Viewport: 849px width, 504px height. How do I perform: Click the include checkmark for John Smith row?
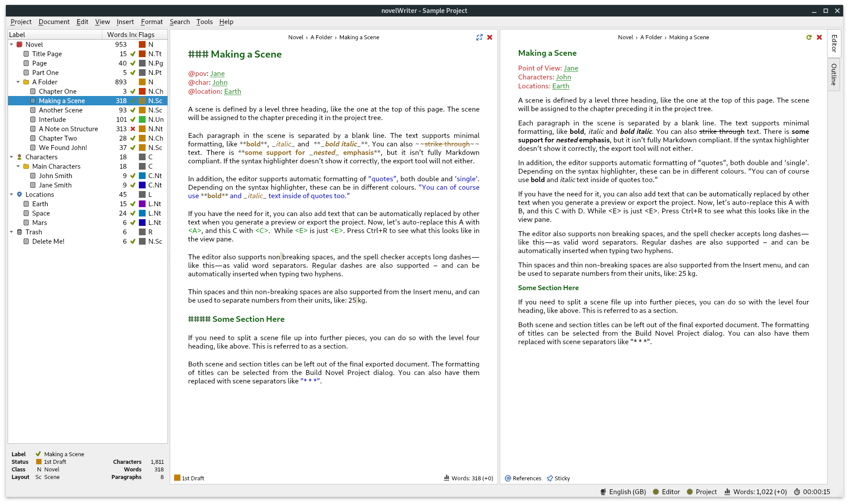pos(133,176)
